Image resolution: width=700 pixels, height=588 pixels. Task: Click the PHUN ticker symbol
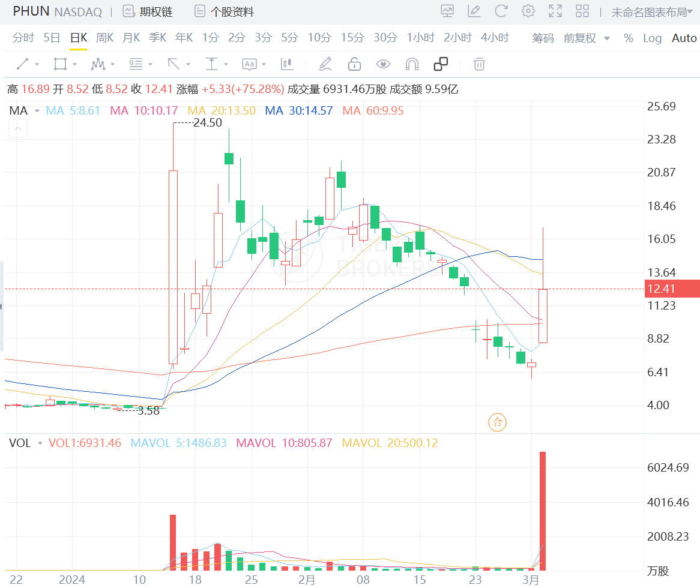[31, 11]
